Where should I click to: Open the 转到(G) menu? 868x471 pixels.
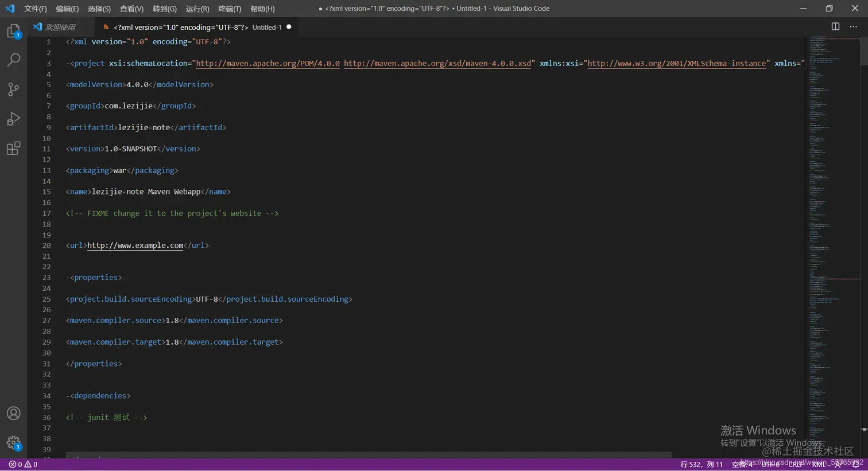point(165,9)
